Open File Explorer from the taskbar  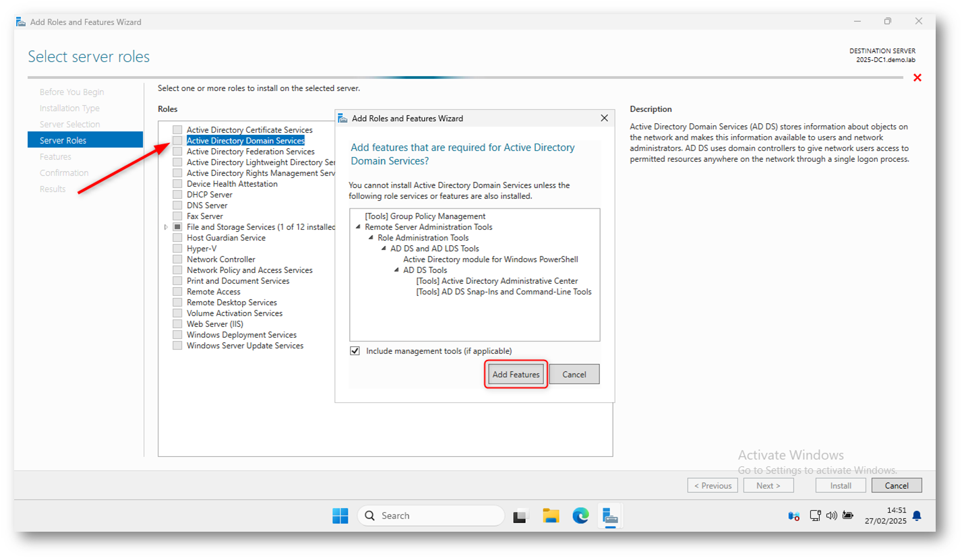point(551,516)
